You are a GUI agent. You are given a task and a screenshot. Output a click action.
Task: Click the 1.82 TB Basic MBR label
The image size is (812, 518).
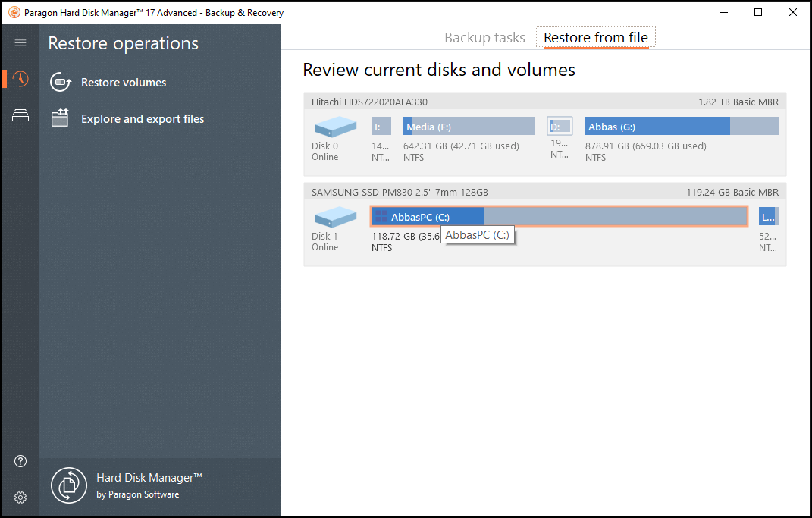tap(738, 102)
